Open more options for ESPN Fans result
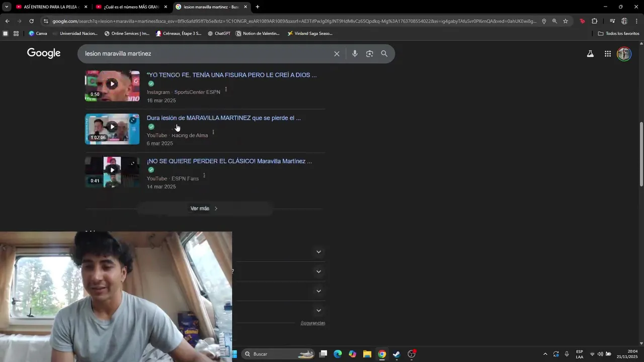Viewport: 644px width, 362px height. [x=204, y=175]
